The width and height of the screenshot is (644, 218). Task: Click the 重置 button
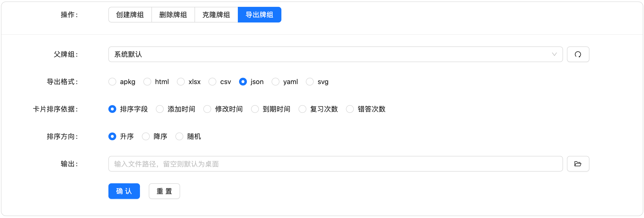[164, 191]
